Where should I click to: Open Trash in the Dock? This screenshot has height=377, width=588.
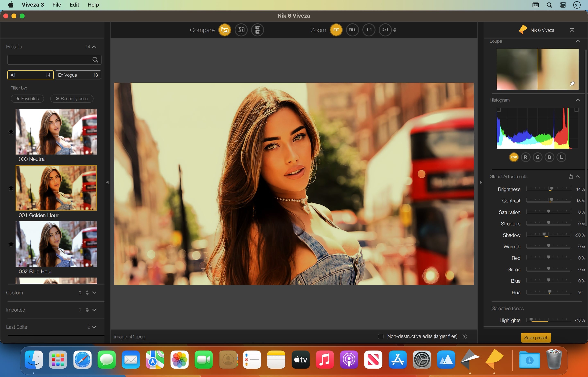[554, 359]
